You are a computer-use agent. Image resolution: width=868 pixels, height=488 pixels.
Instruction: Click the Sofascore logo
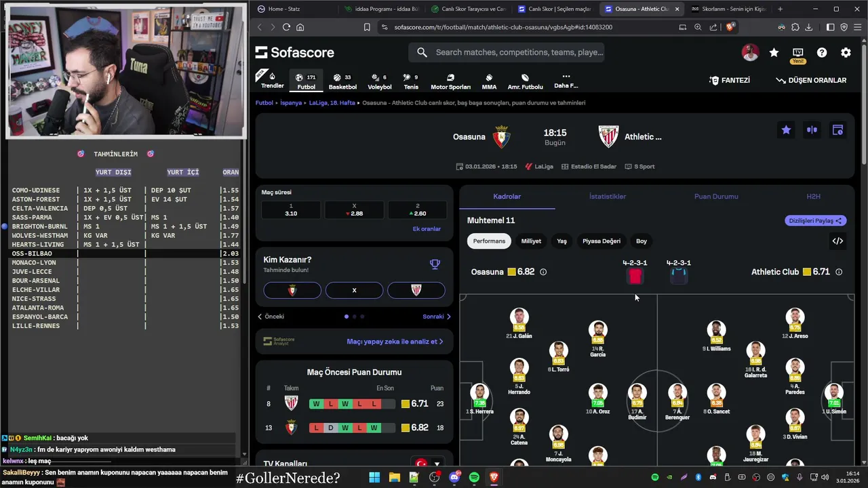295,52
